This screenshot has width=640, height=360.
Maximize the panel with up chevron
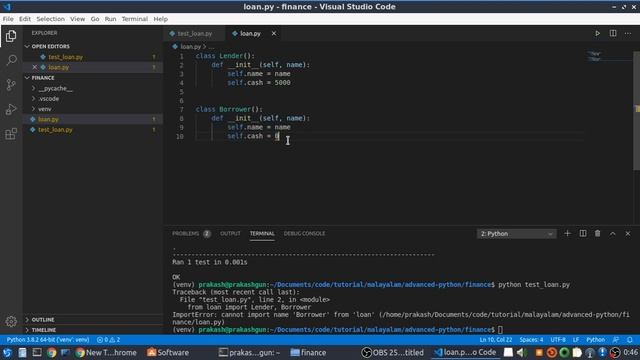click(x=613, y=233)
